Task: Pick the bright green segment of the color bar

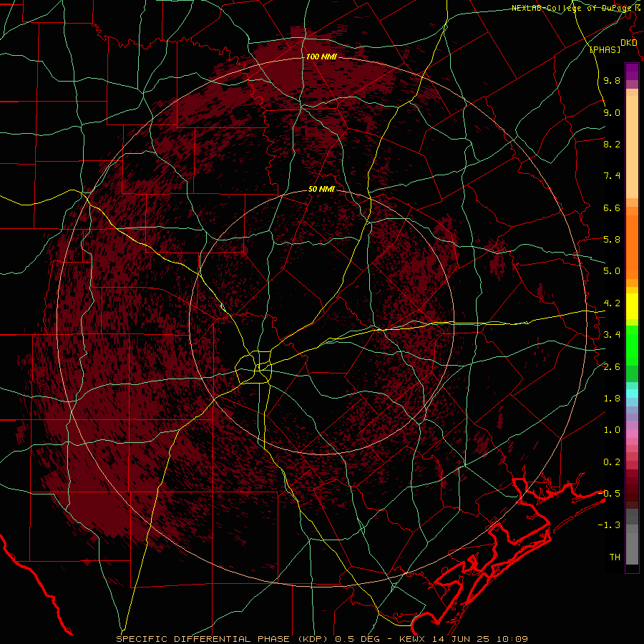Action: tap(632, 345)
